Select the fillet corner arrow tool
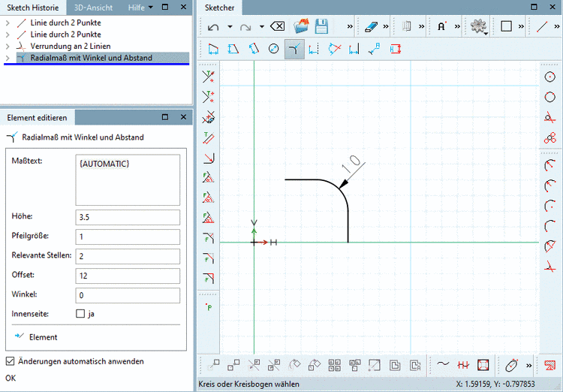This screenshot has height=392, width=563. click(209, 158)
